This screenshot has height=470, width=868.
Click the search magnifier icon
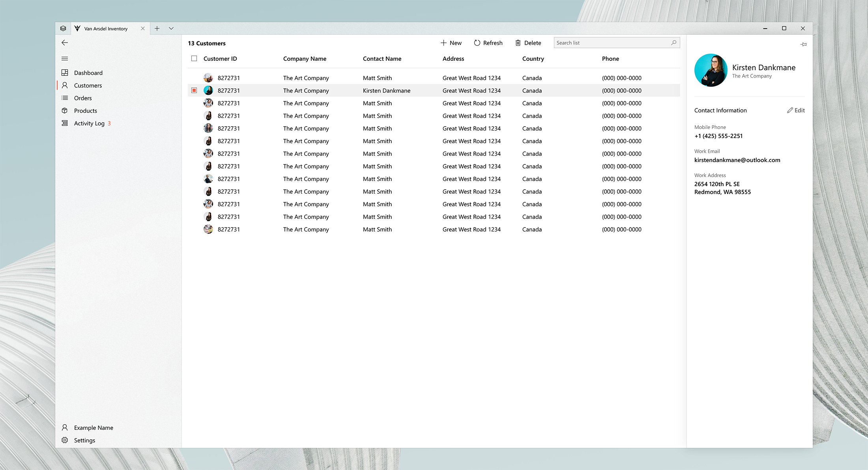[674, 43]
